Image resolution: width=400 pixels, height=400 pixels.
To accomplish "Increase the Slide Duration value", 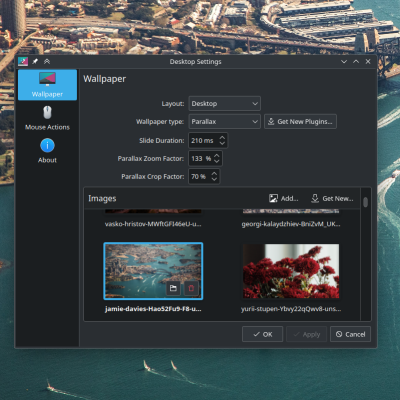I will 222,137.
